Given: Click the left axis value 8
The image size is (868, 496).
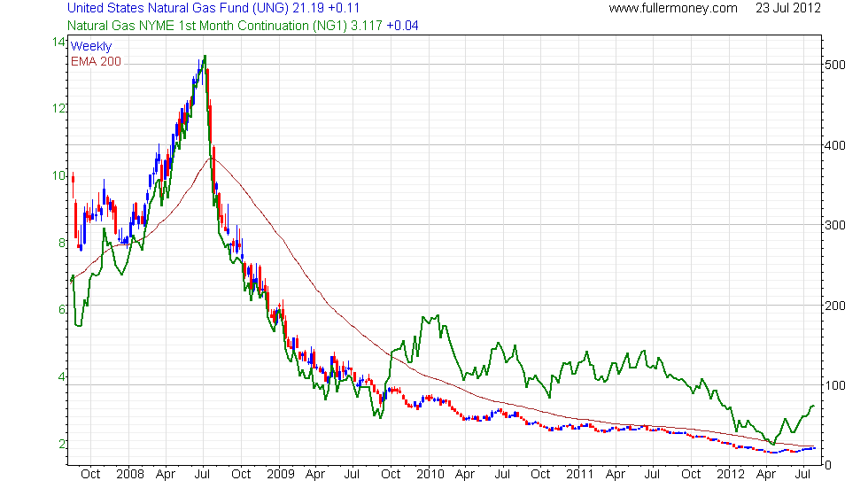Looking at the screenshot, I should (x=62, y=243).
